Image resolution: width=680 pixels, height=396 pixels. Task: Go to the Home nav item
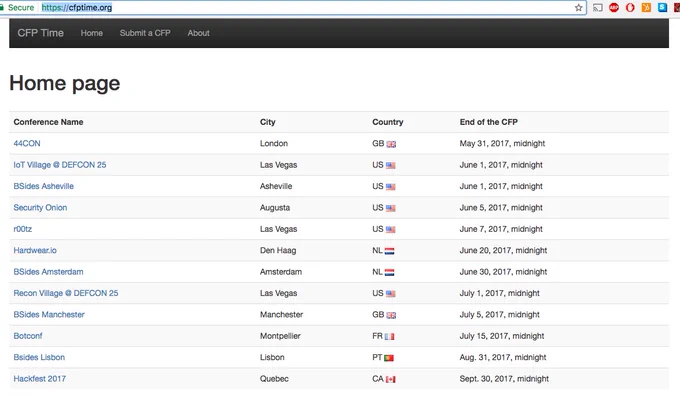click(92, 33)
